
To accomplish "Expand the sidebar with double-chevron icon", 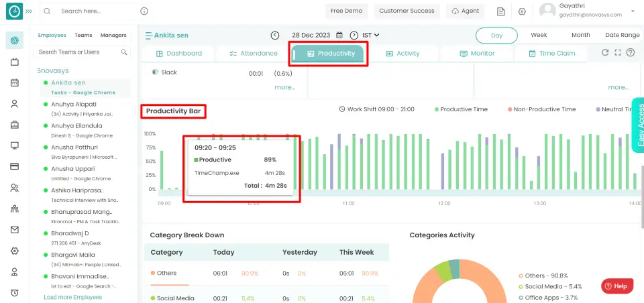I will coord(29,11).
